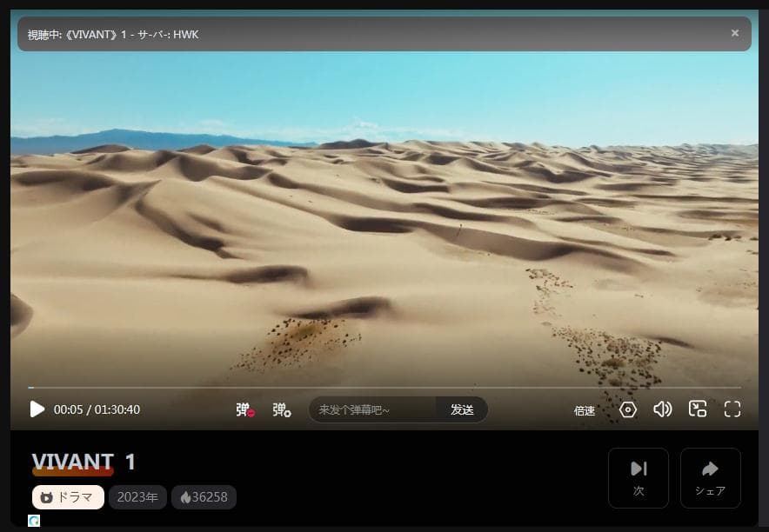Enable picture-in-picture mode icon
Image resolution: width=769 pixels, height=532 pixels.
tap(698, 409)
